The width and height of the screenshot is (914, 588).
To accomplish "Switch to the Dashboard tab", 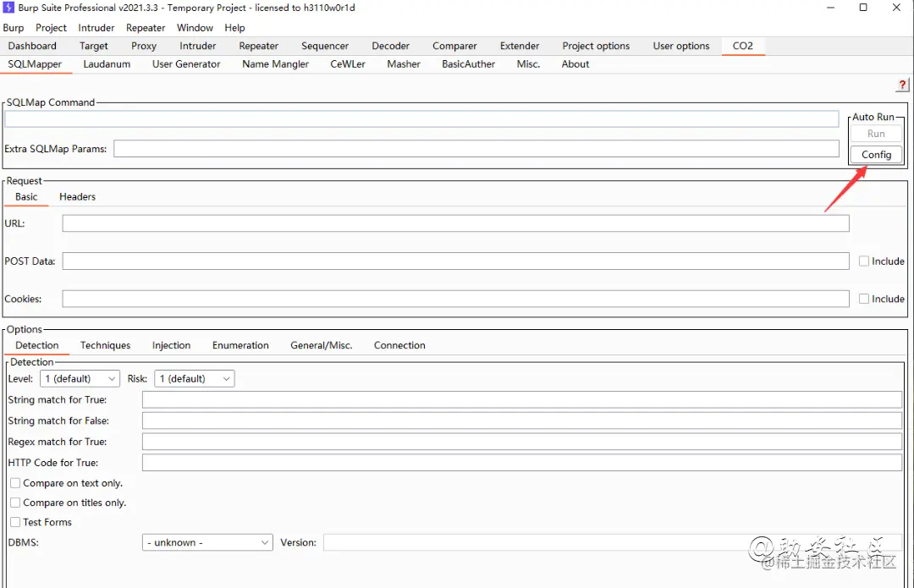I will [32, 46].
